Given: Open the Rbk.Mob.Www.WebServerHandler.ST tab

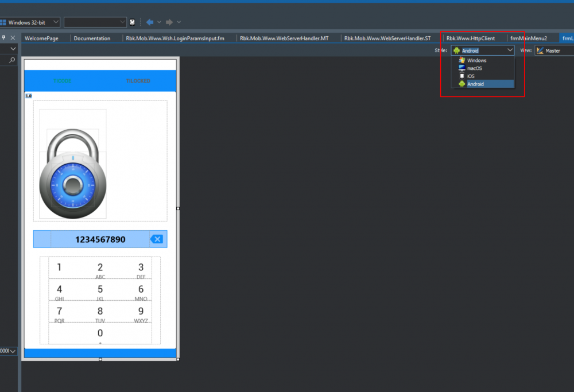Looking at the screenshot, I should coord(387,38).
